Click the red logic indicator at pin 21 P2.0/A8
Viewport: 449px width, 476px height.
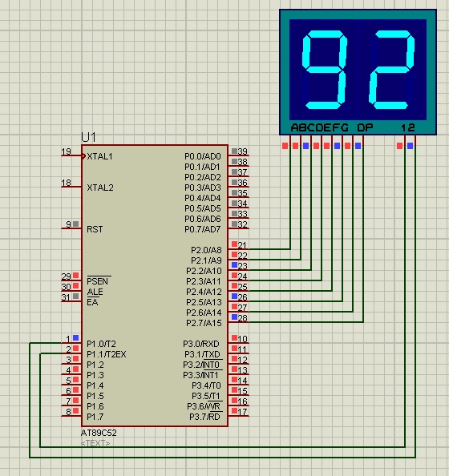pyautogui.click(x=234, y=244)
